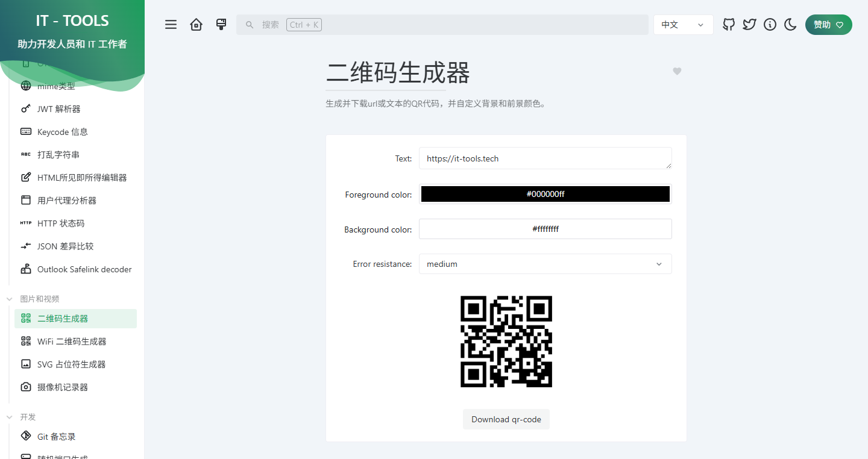
Task: Click Download qr-code button
Action: 506,419
